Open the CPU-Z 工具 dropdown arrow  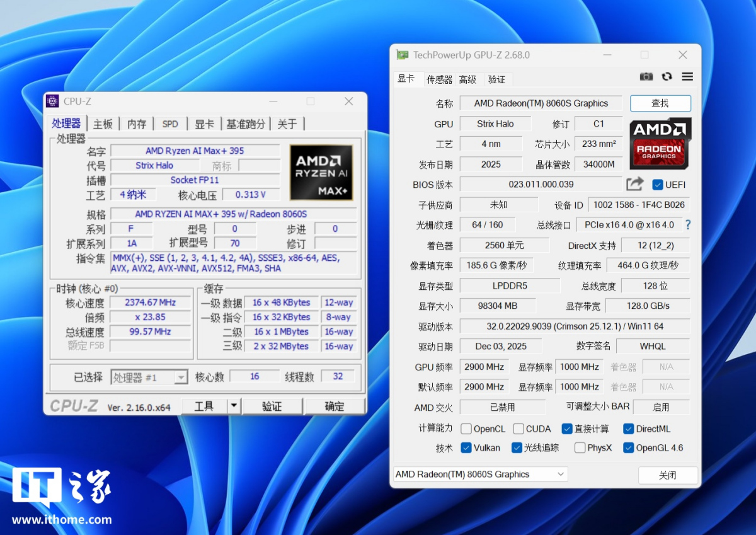coord(234,406)
